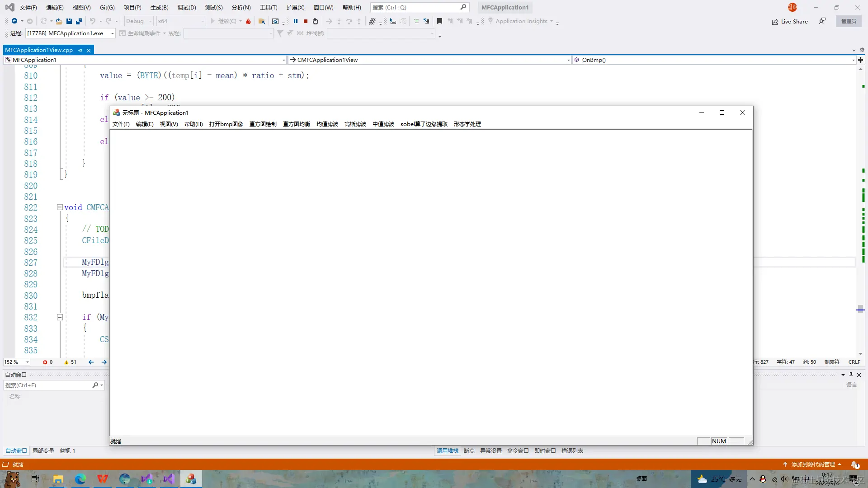Click the bookmark icon in toolbar

pos(439,21)
